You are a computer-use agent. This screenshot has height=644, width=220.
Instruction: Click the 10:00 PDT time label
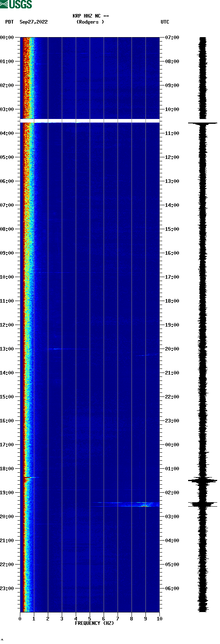[7, 277]
